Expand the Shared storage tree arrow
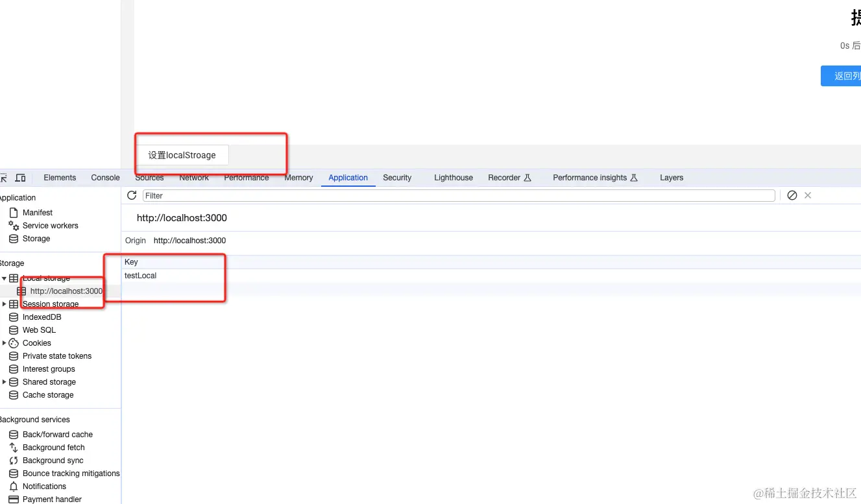The image size is (861, 504). (x=5, y=382)
